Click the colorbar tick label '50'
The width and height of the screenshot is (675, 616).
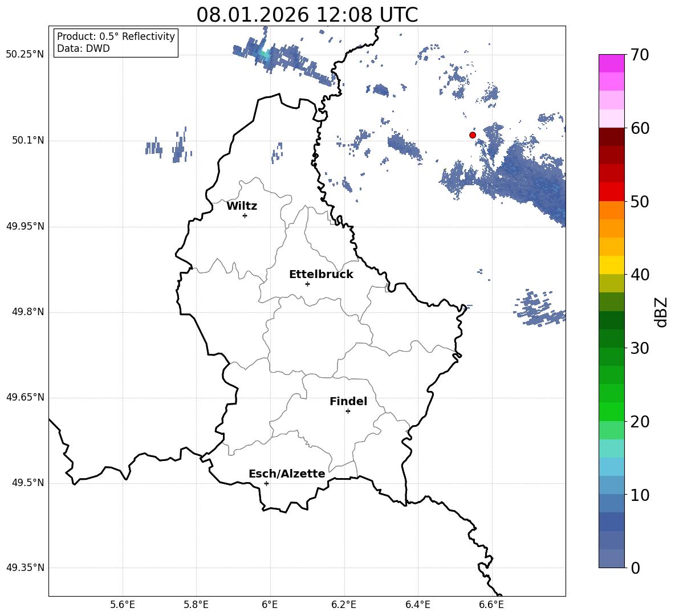[640, 202]
